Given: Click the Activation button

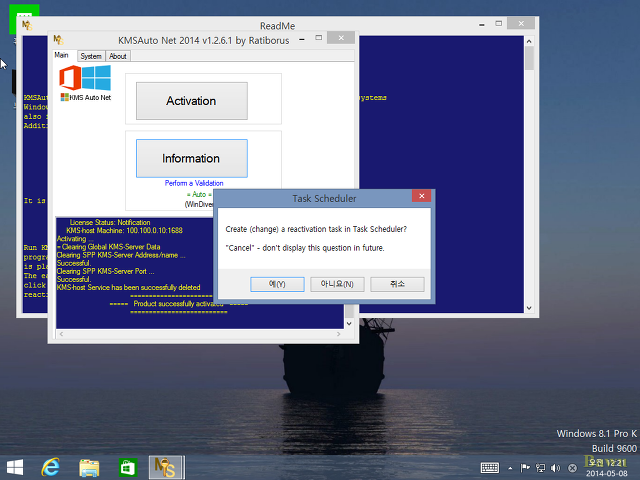Looking at the screenshot, I should pos(191,101).
